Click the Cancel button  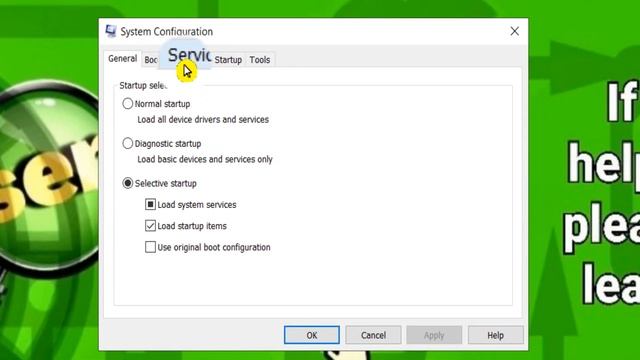coord(373,335)
